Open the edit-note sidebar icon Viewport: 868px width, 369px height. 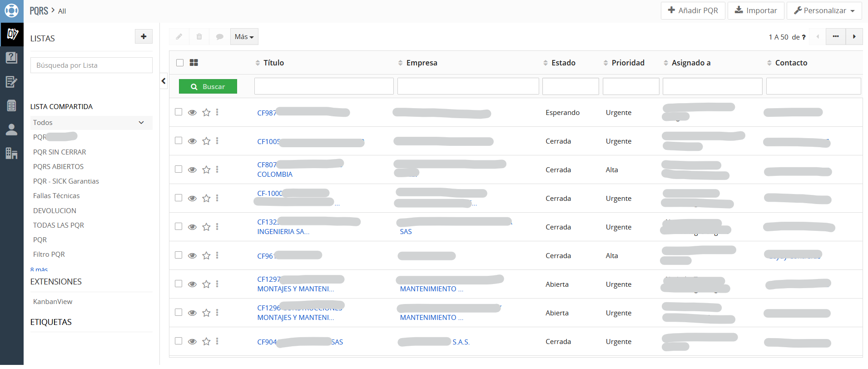point(11,82)
